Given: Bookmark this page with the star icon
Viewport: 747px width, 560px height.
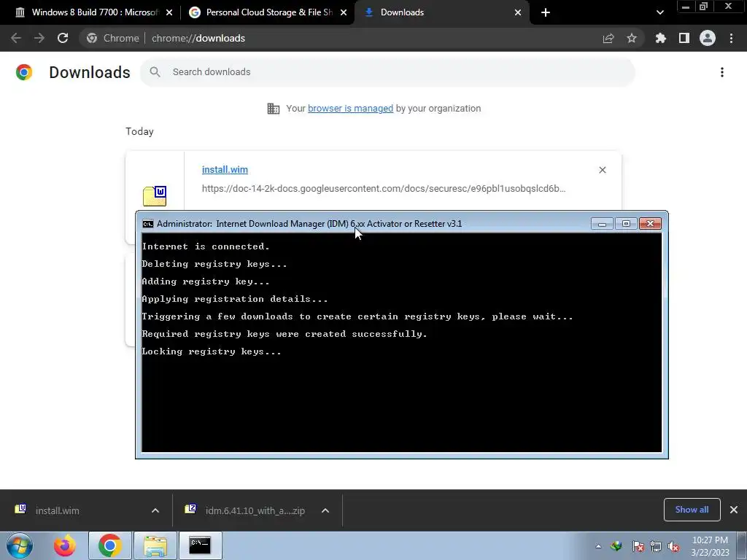Looking at the screenshot, I should [632, 38].
